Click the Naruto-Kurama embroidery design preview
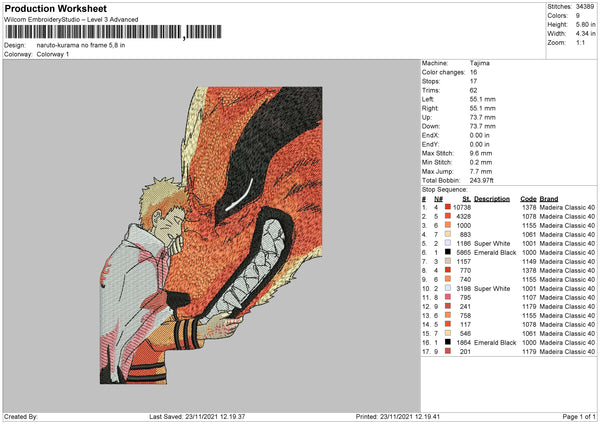600x424 pixels. [211, 235]
